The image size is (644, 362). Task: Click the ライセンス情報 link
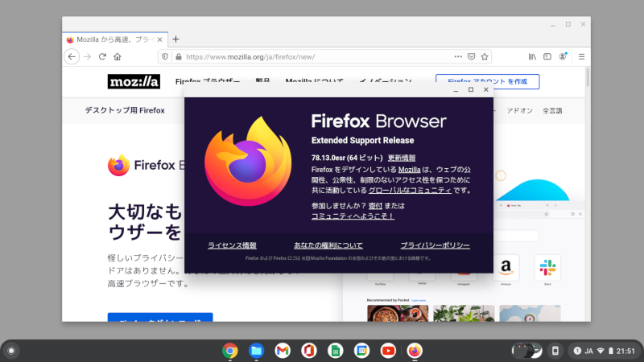[232, 245]
